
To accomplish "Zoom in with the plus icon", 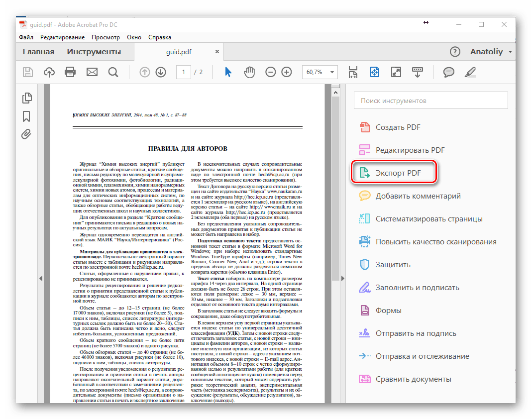I will [x=287, y=72].
